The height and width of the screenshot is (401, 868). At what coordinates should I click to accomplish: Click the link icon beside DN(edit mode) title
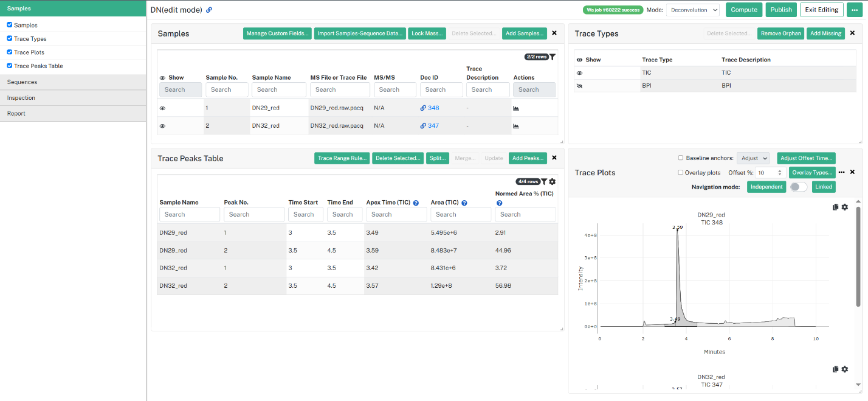pos(209,10)
